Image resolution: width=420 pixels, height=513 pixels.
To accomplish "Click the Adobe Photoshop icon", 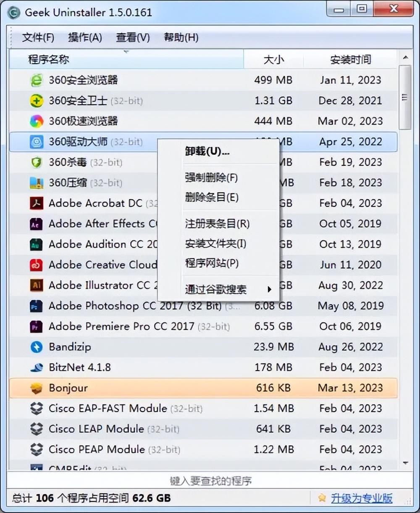I will (x=37, y=306).
